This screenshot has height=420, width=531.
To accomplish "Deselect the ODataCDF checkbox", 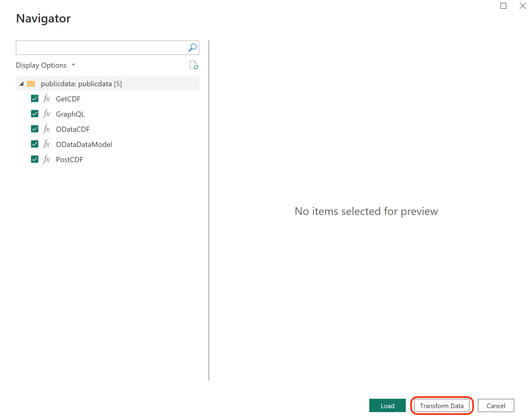I will [35, 129].
